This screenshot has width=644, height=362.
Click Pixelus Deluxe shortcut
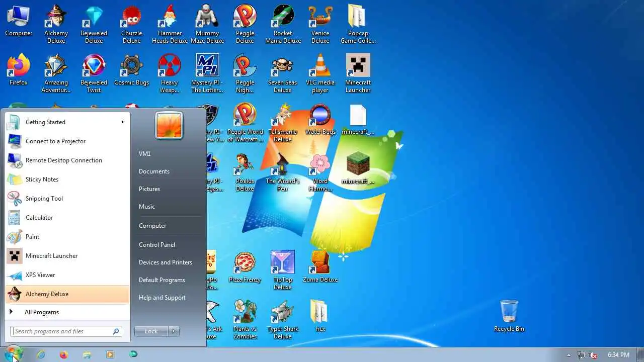(x=245, y=172)
